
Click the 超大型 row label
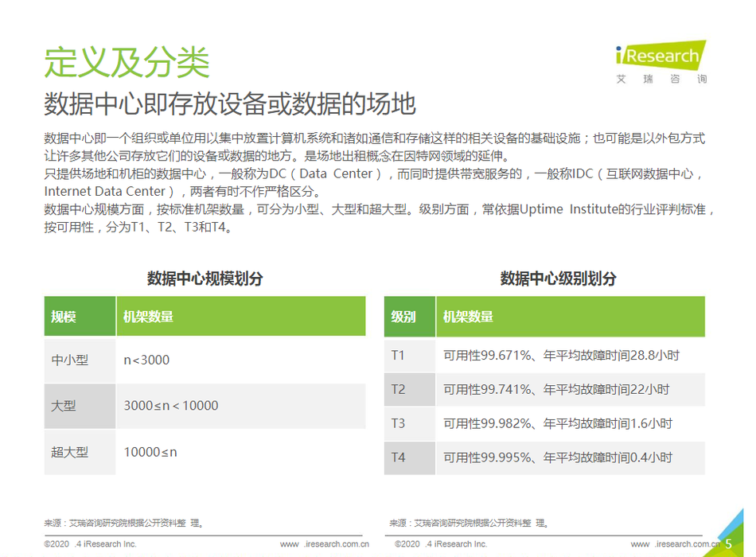pos(70,452)
